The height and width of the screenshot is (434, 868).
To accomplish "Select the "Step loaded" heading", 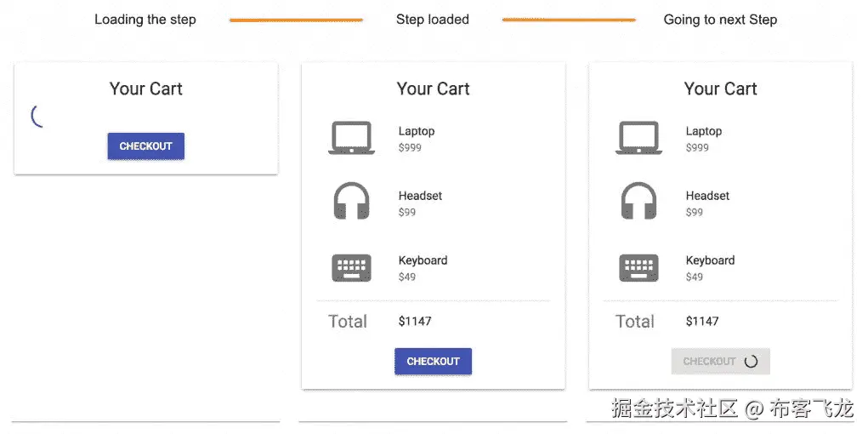I will (433, 20).
